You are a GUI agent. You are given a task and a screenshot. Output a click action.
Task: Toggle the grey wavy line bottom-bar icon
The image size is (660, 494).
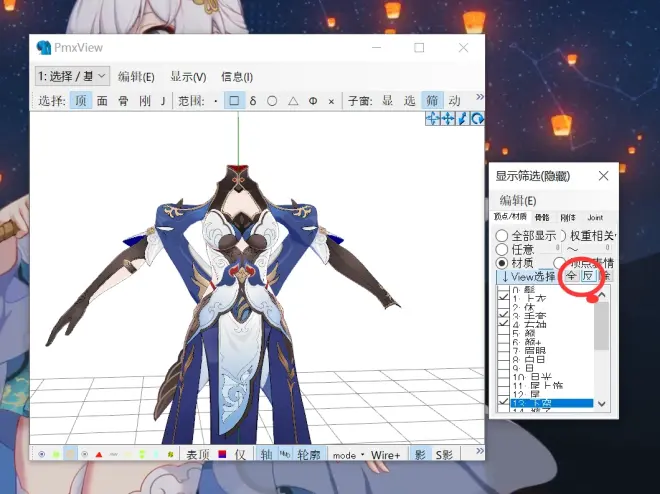pyautogui.click(x=114, y=454)
